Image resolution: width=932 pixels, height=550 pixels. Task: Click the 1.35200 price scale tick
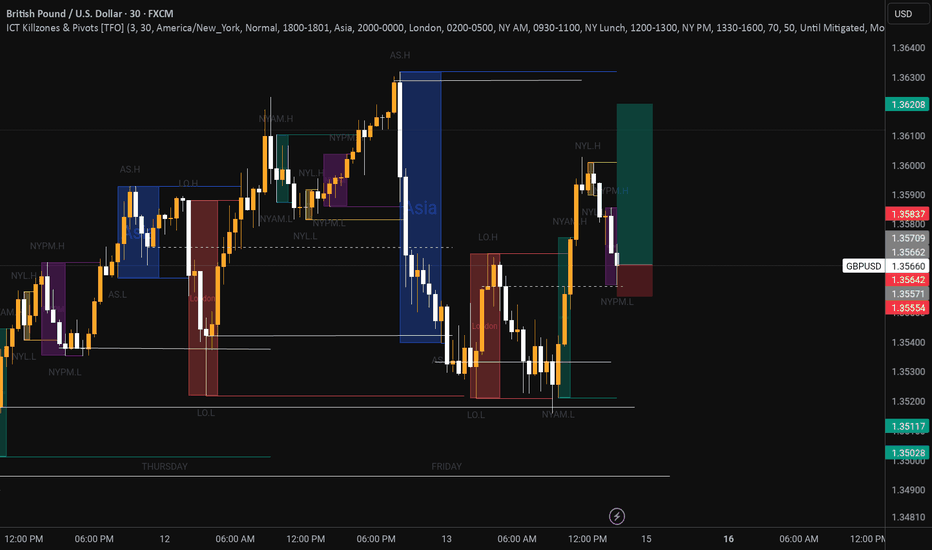(908, 401)
